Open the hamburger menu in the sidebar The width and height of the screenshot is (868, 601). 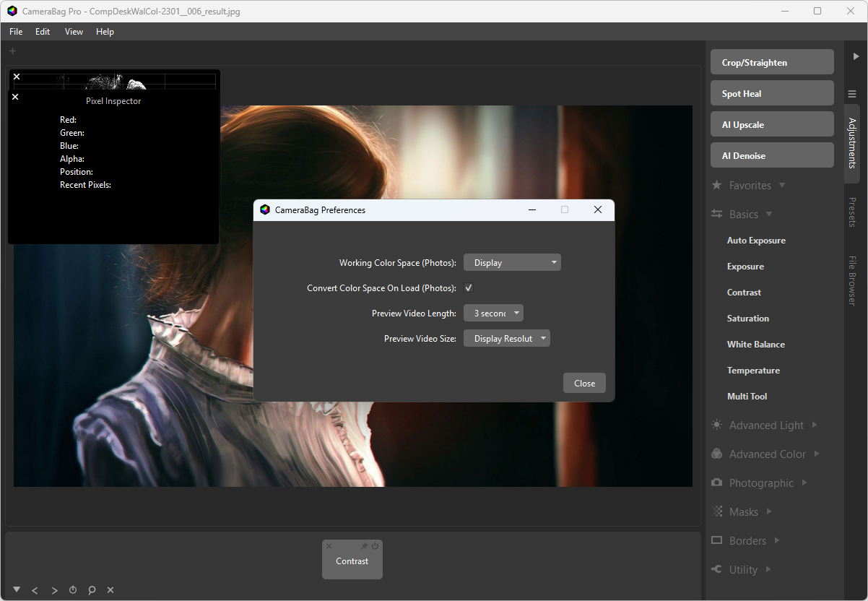pyautogui.click(x=852, y=94)
